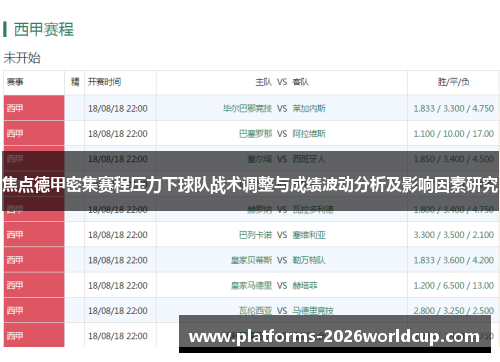Click the 开赛时间 column header

[104, 82]
